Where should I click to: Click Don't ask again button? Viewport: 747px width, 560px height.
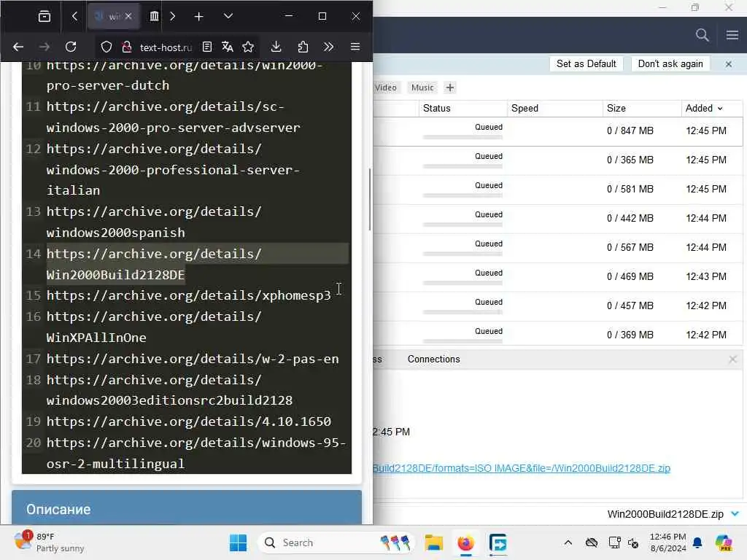670,64
